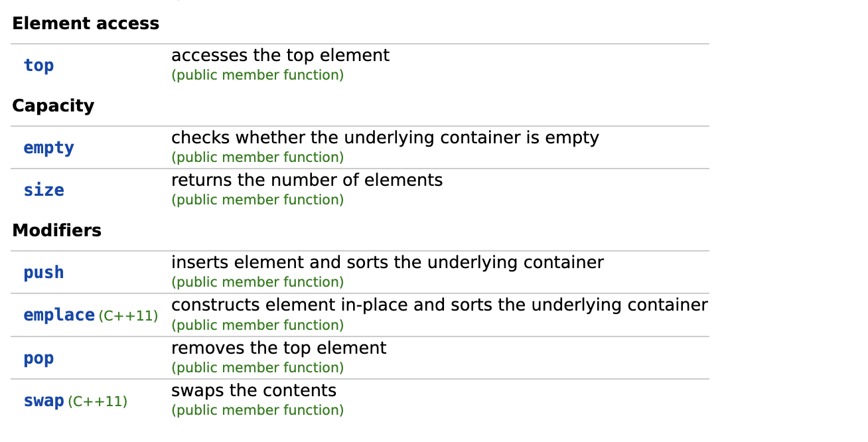Click the (C++11) tag beside emplace
868x442 pixels.
pyautogui.click(x=128, y=316)
